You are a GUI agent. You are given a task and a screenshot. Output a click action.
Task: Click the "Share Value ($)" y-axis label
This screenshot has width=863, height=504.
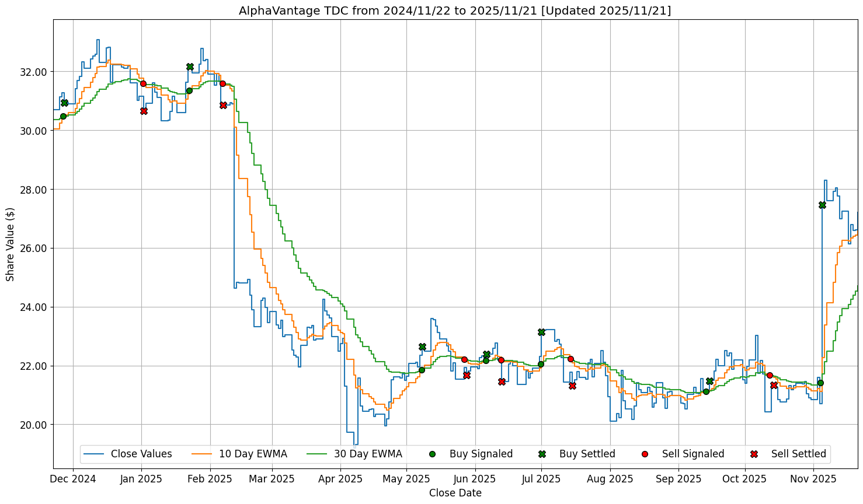click(x=11, y=243)
